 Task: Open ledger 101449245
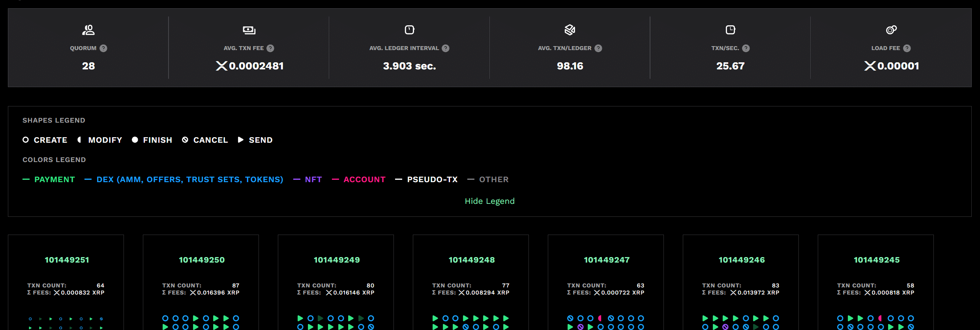[877, 260]
